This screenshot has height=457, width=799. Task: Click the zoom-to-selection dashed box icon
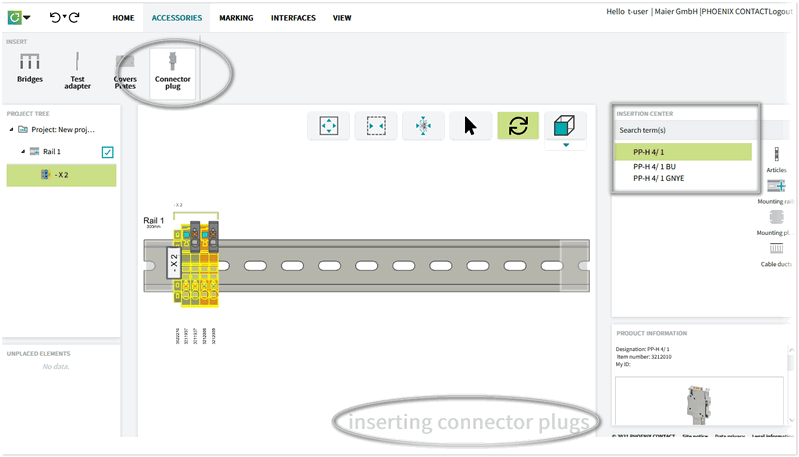point(376,126)
